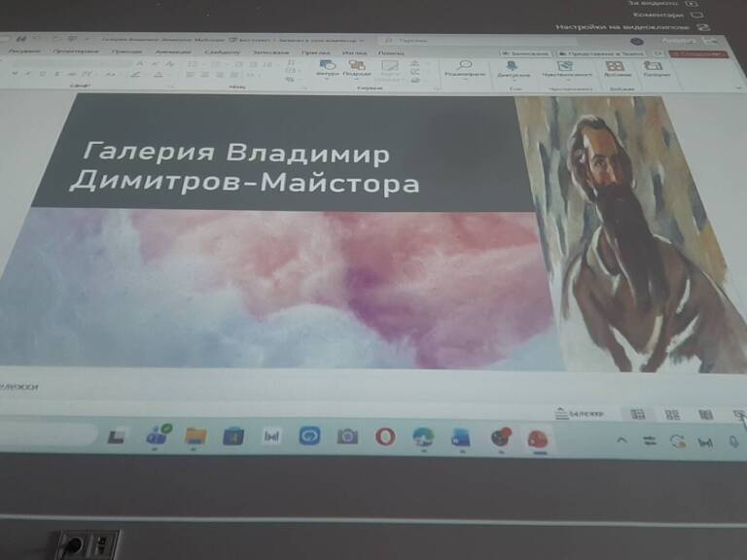747x560 pixels.
Task: Open the Слайдшоу ribbon tab
Action: coord(222,52)
